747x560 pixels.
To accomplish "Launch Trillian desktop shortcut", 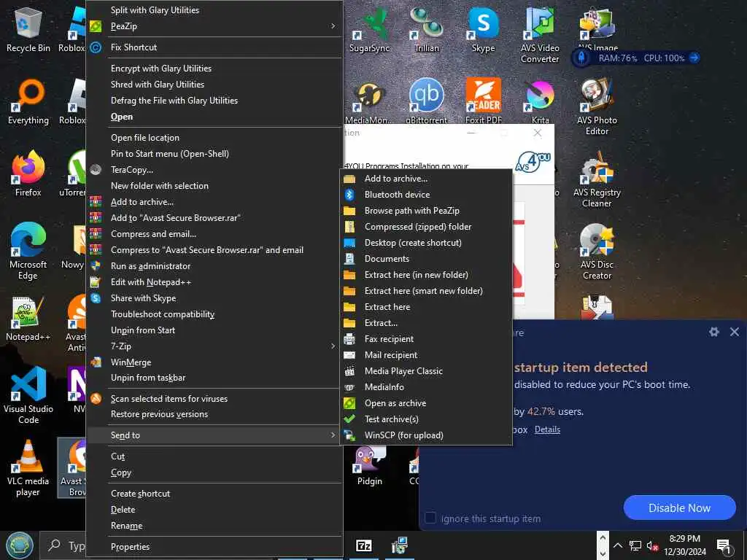I will pos(426,29).
